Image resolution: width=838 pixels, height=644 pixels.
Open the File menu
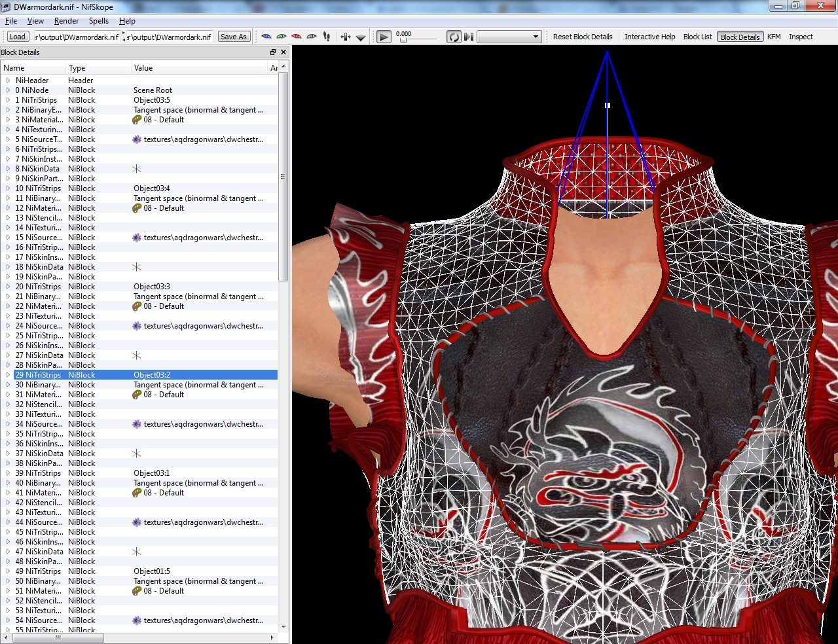click(x=11, y=21)
